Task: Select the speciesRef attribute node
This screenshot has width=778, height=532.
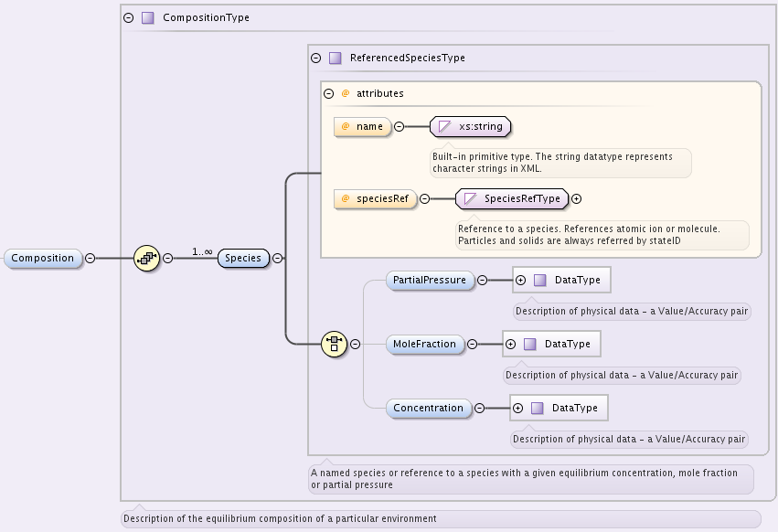Action: [x=375, y=199]
